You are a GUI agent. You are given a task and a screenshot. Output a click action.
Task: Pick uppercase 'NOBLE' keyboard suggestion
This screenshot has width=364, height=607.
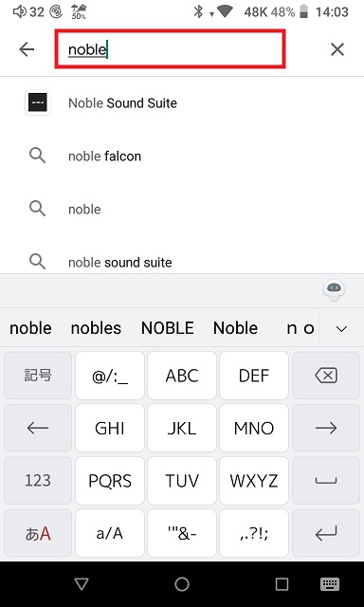[168, 328]
